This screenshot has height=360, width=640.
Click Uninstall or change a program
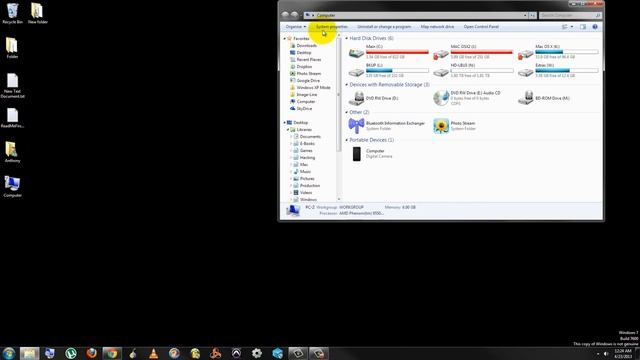click(384, 27)
